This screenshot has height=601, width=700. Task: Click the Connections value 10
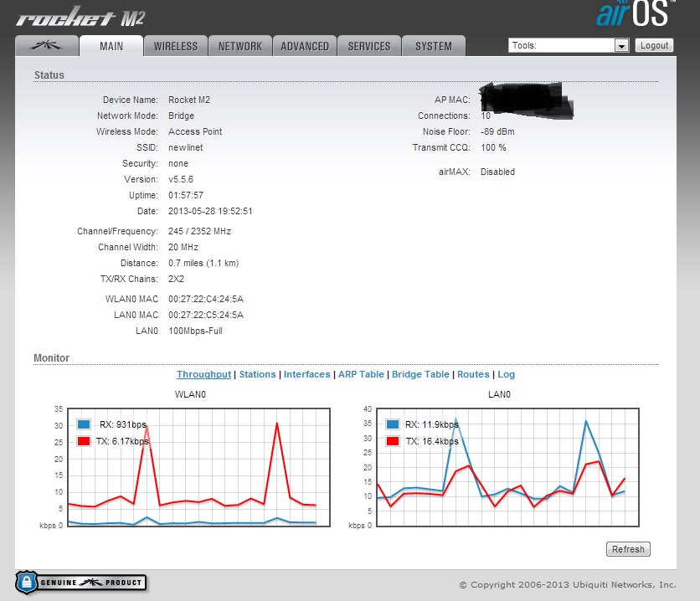point(486,116)
